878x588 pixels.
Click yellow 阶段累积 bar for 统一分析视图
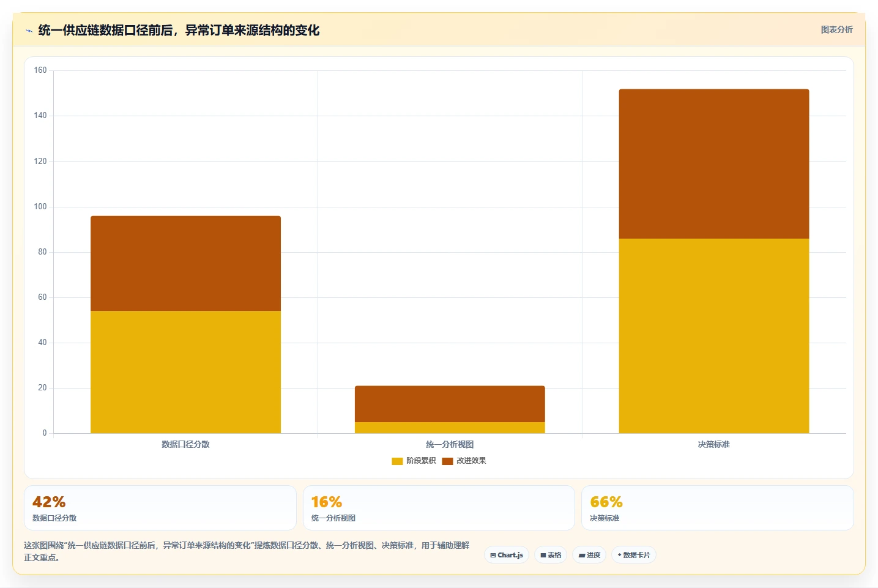(x=450, y=428)
